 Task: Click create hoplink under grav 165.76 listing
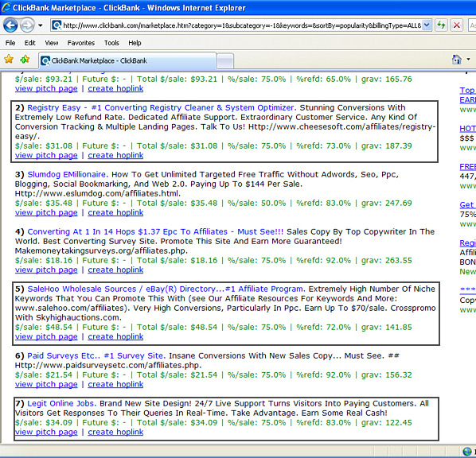(x=115, y=88)
